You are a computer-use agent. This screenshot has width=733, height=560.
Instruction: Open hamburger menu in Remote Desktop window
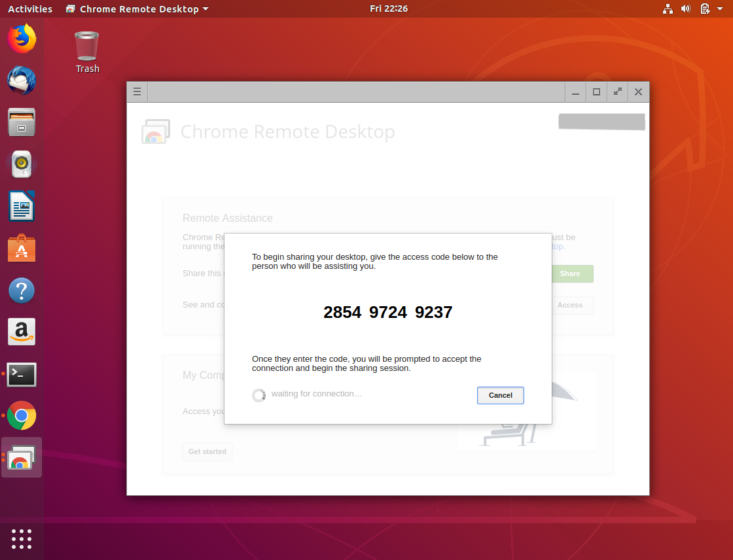(x=137, y=92)
